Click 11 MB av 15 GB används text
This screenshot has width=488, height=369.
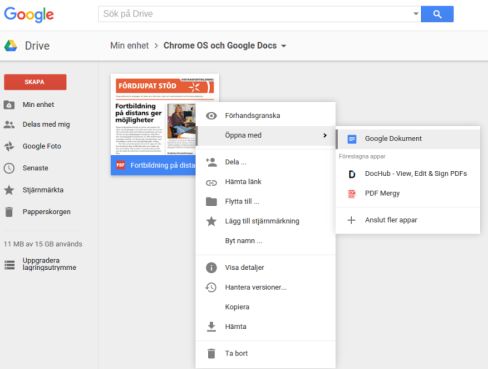(43, 244)
